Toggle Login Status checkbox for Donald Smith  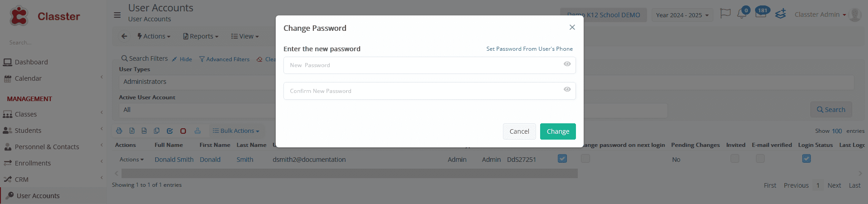(x=806, y=158)
